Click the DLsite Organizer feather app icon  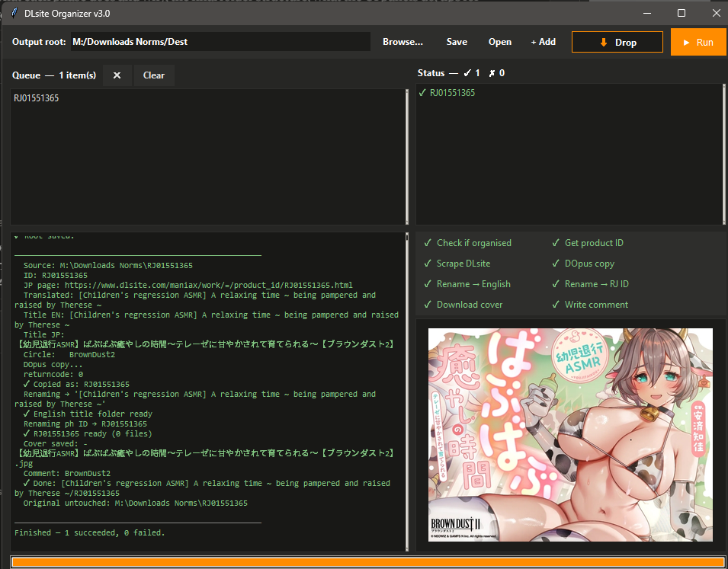coord(14,13)
